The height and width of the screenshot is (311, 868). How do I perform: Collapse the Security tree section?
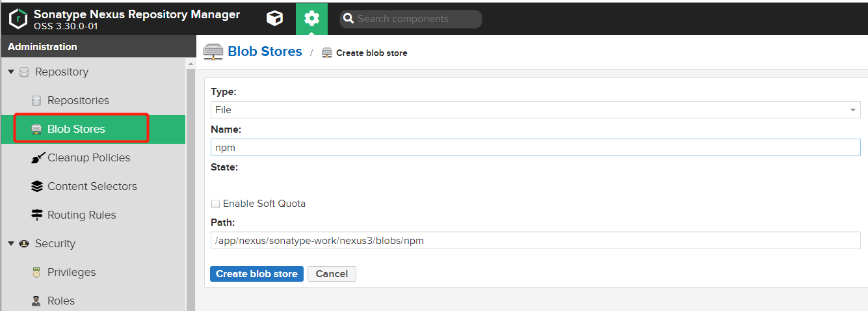coord(11,243)
